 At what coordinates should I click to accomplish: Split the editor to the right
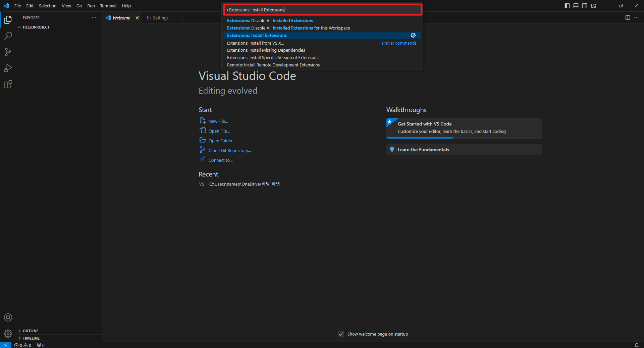tap(628, 18)
